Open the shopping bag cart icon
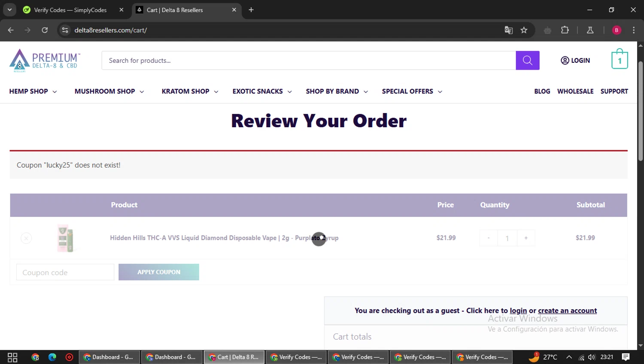 (620, 59)
